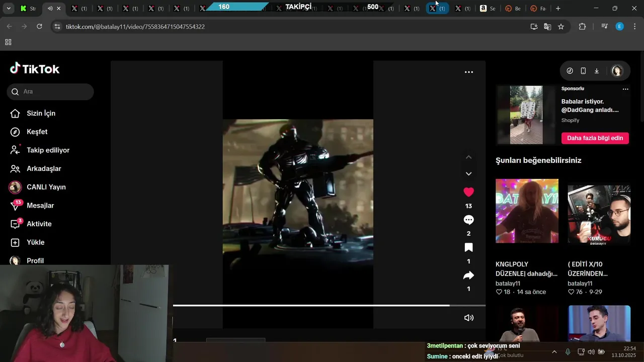Open the system volume tray icon
644x362 pixels.
coord(591,352)
